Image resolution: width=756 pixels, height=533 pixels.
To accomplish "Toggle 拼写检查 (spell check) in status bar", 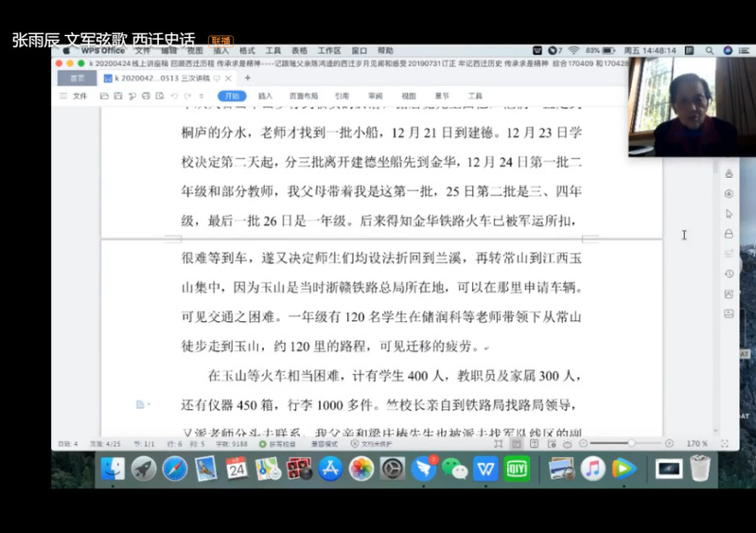I will coord(283,443).
